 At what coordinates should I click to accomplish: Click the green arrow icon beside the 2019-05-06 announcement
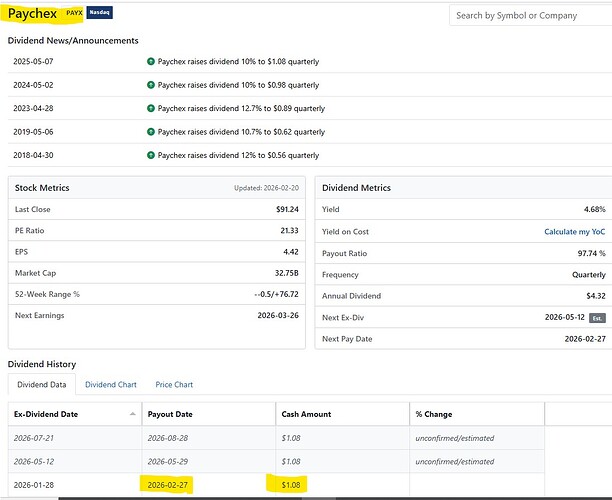point(151,132)
